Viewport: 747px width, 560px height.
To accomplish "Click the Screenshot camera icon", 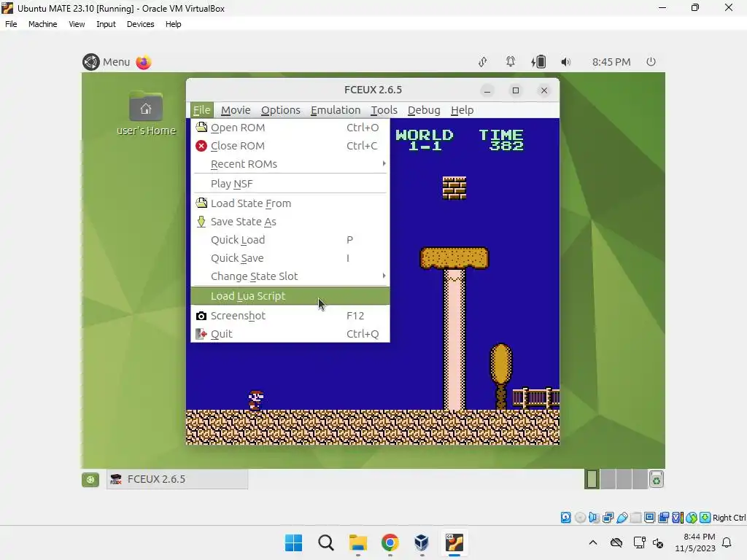I will pos(201,316).
